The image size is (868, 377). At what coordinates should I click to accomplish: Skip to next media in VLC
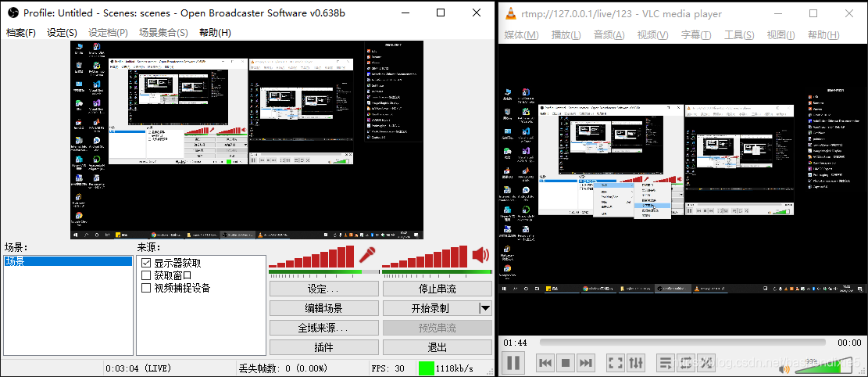(x=586, y=363)
